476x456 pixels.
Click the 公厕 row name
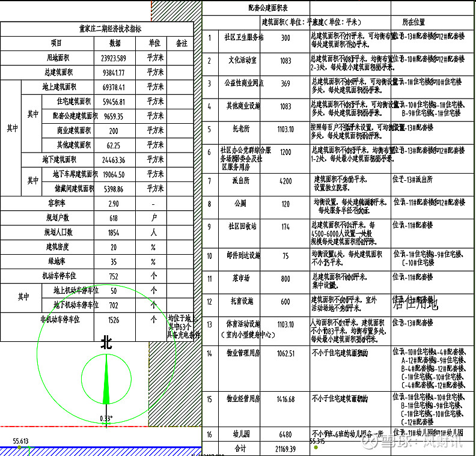tap(240, 203)
